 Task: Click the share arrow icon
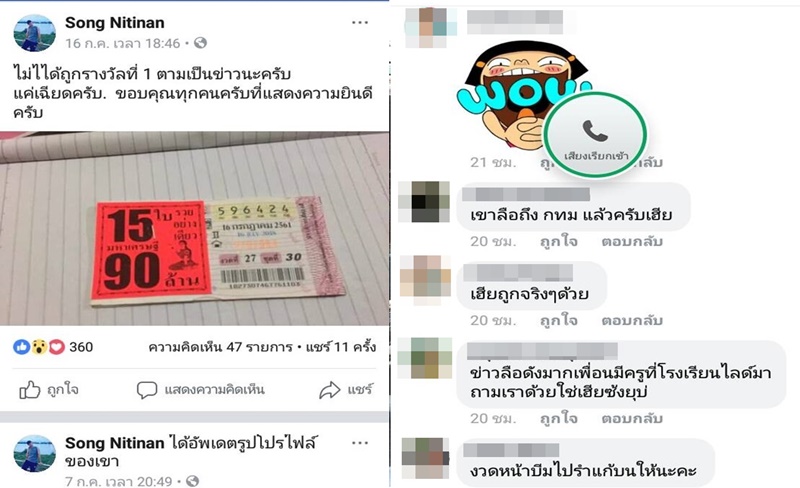(x=330, y=390)
